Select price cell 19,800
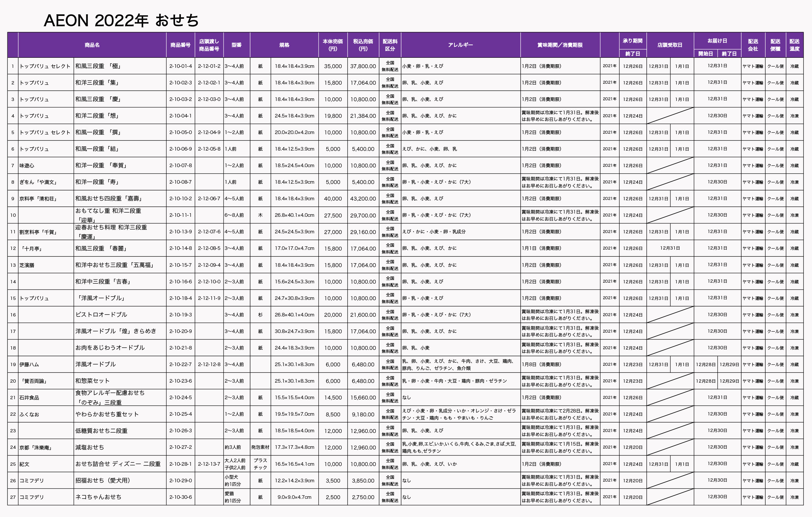Image resolution: width=812 pixels, height=517 pixels. pos(333,116)
